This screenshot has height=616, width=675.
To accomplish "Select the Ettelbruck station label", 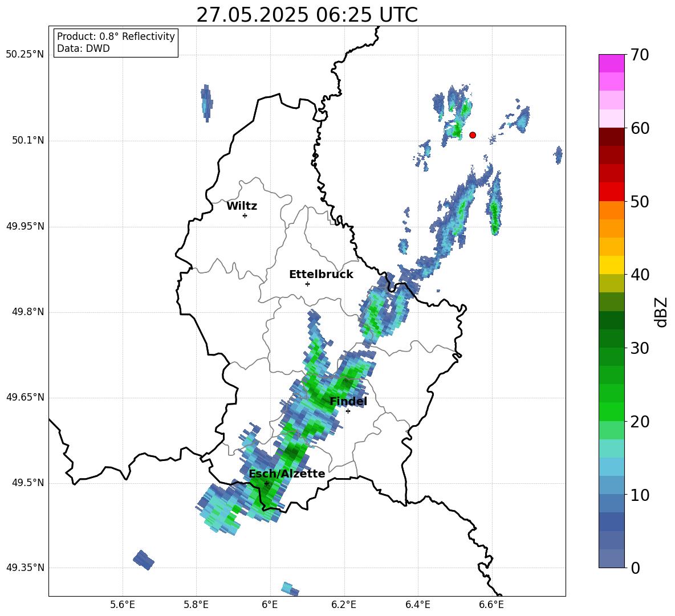I will 321,275.
